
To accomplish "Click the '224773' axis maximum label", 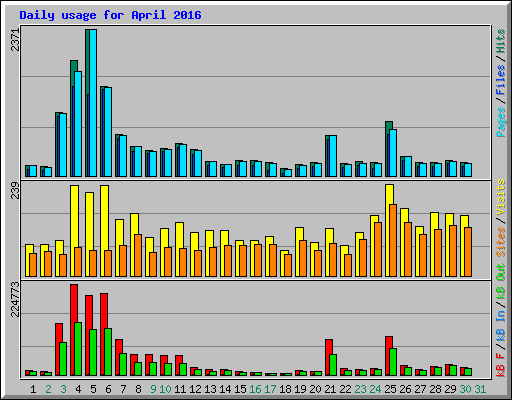I will pyautogui.click(x=15, y=300).
